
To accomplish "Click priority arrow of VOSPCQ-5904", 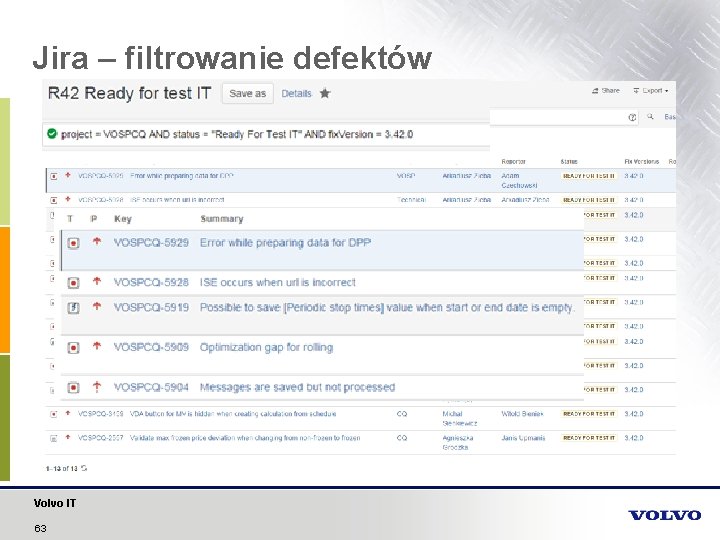I will (x=96, y=387).
